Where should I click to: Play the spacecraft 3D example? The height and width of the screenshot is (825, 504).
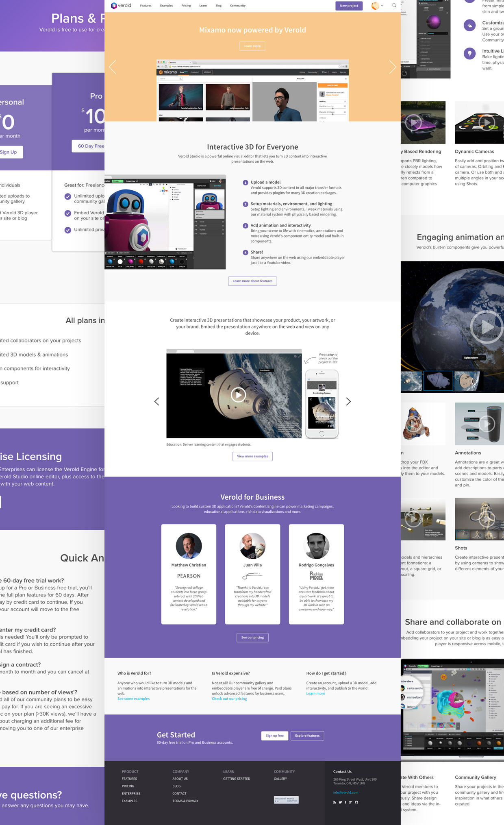click(238, 395)
